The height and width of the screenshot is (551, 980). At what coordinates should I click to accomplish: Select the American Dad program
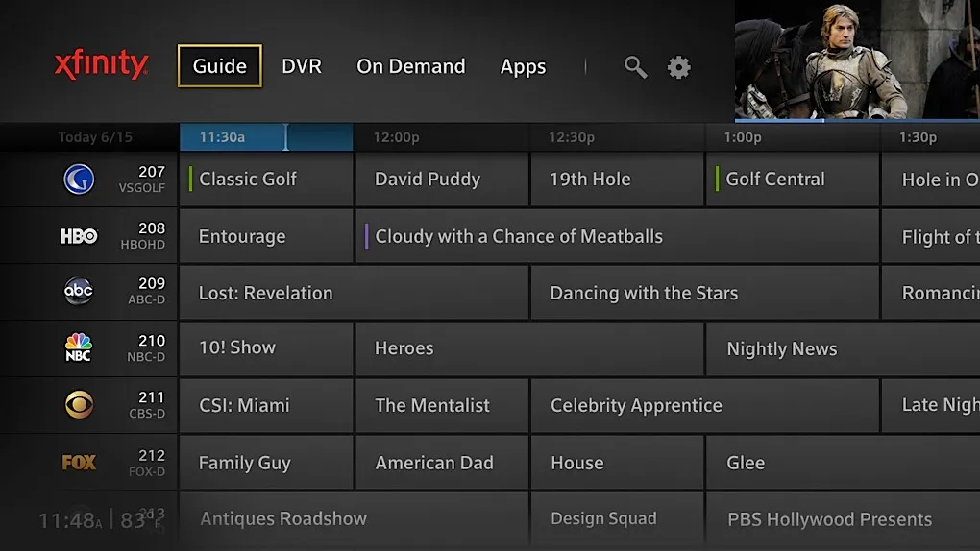pyautogui.click(x=442, y=463)
